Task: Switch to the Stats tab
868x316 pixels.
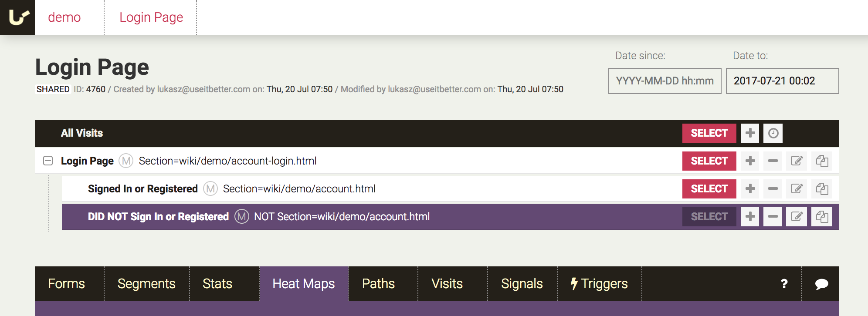Action: coord(224,284)
